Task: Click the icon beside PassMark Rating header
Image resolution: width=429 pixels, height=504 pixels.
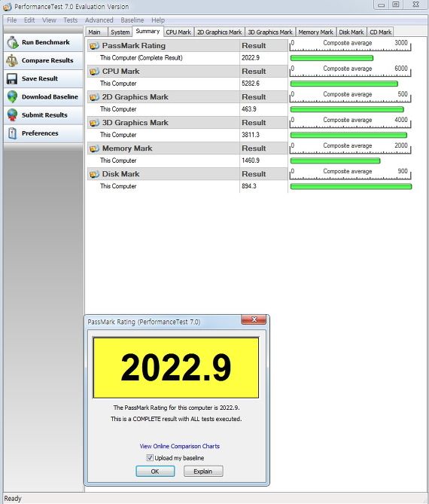Action: (94, 46)
